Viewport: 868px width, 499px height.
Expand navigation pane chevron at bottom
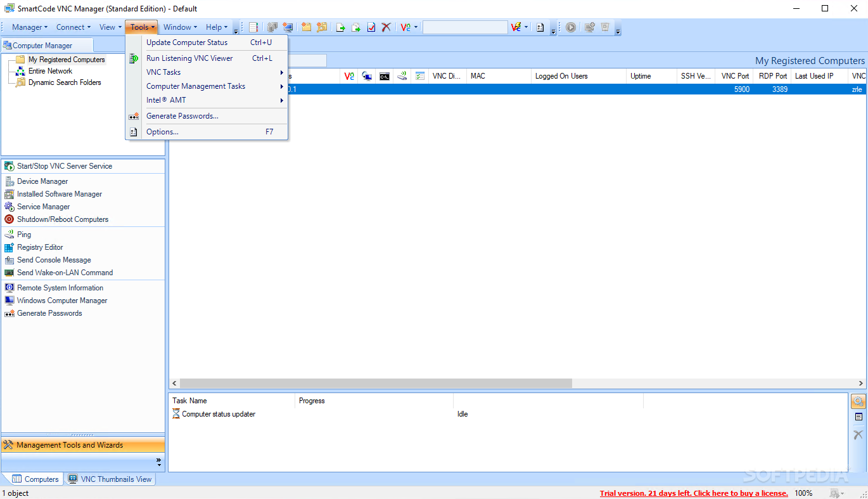point(158,461)
